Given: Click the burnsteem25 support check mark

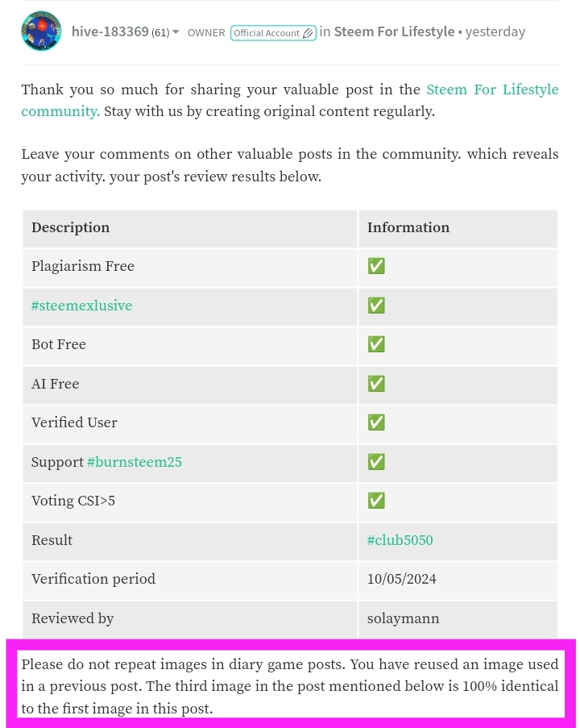Looking at the screenshot, I should click(376, 462).
